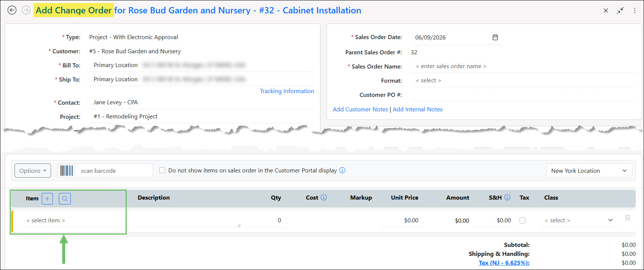Screen dimensions: 644x270
Task: Expand the New York Location dropdown
Action: 589,171
